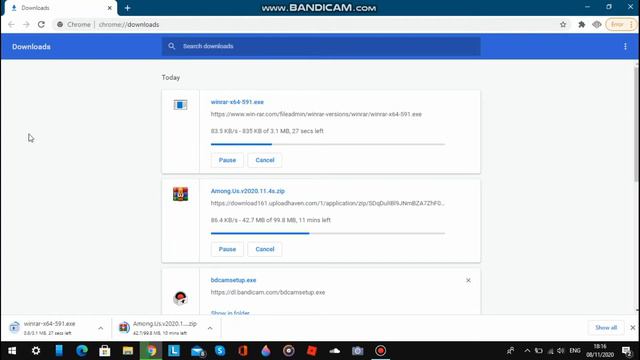The height and width of the screenshot is (360, 640).
Task: Open the Among.Us.v2020.11.4s.zip link
Action: click(x=248, y=191)
